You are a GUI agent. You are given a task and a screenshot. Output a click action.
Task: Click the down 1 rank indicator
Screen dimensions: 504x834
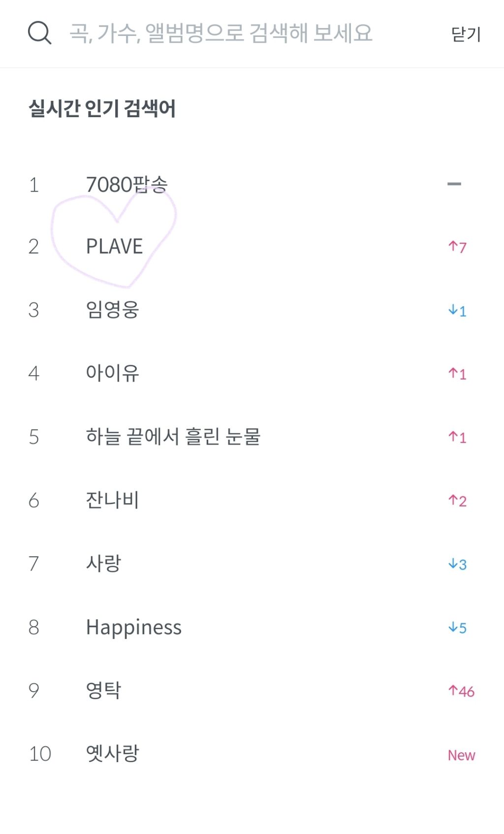[457, 311]
